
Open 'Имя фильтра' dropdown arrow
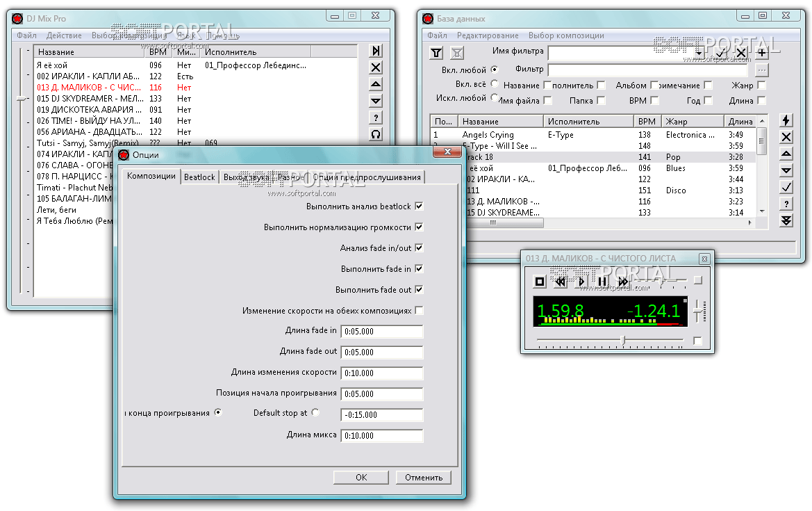(x=699, y=53)
